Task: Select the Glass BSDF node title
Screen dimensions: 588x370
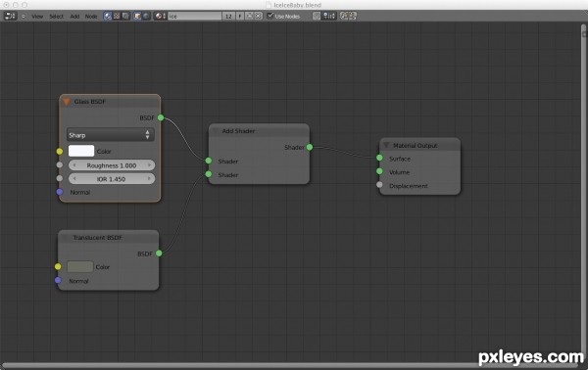Action: click(89, 102)
